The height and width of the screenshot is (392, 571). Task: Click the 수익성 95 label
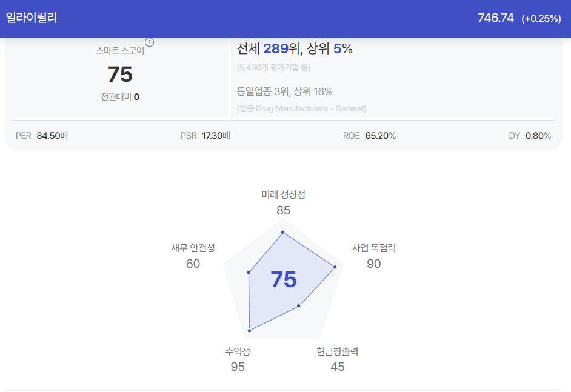tap(238, 359)
